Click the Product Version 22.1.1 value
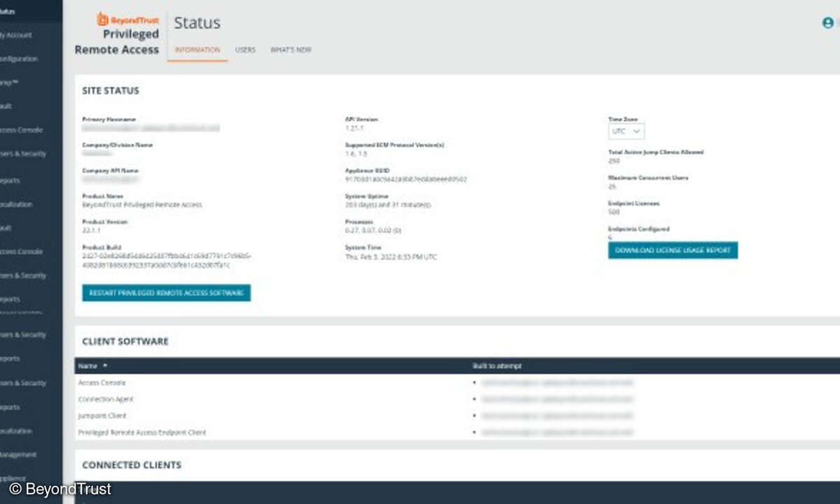The width and height of the screenshot is (840, 504). (92, 230)
